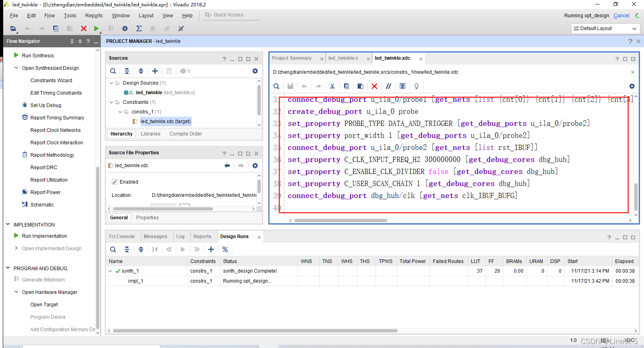Open Source File Properties settings gear
644x348 pixels.
click(255, 166)
